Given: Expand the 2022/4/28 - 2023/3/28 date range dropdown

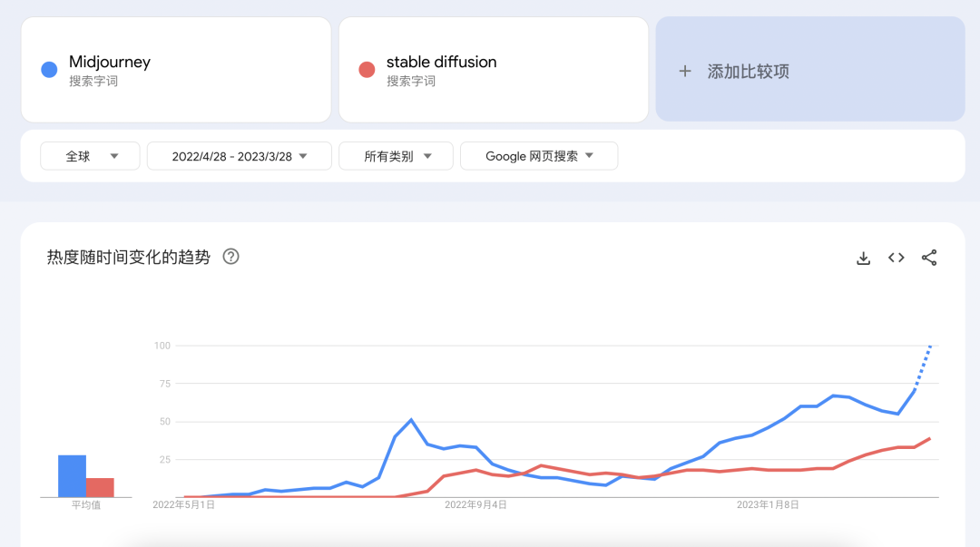Looking at the screenshot, I should pyautogui.click(x=240, y=156).
